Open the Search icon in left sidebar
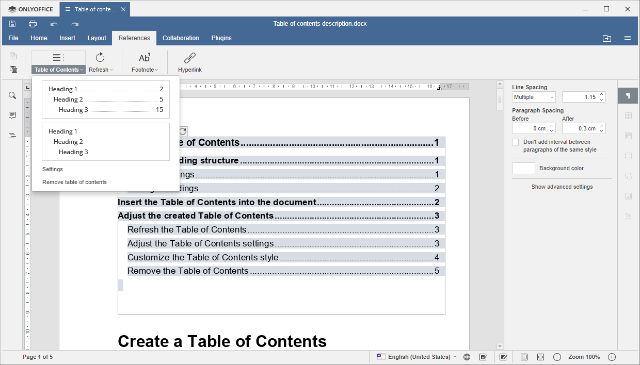 point(13,96)
